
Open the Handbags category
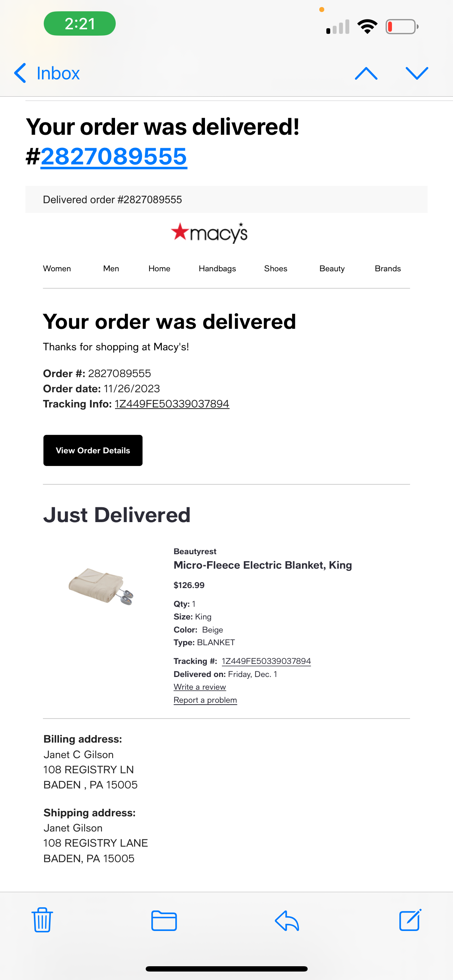click(x=217, y=268)
